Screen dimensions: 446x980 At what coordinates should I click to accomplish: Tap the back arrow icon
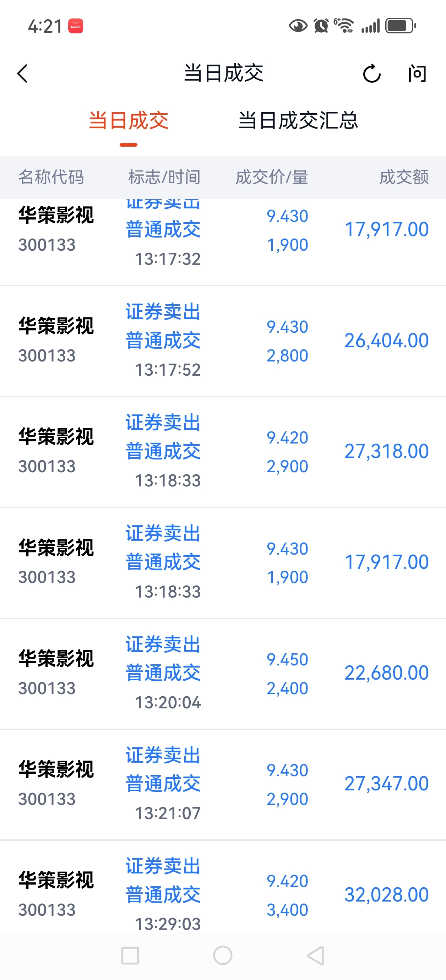pyautogui.click(x=23, y=73)
